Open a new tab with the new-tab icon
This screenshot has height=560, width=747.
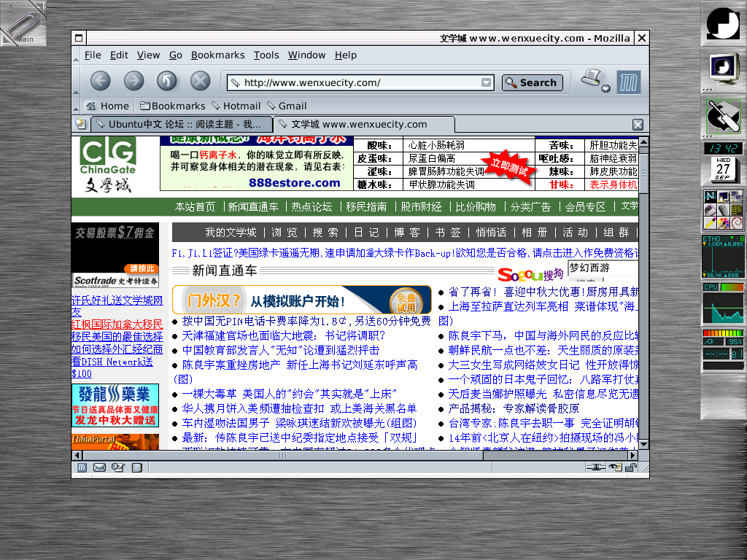coord(80,124)
